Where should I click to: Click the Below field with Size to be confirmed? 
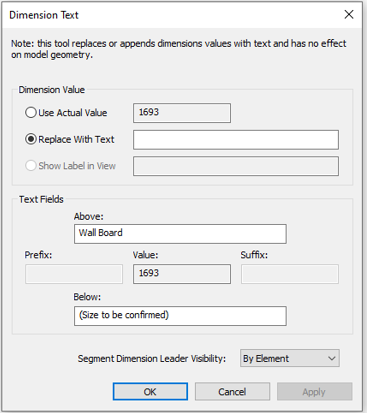(180, 316)
